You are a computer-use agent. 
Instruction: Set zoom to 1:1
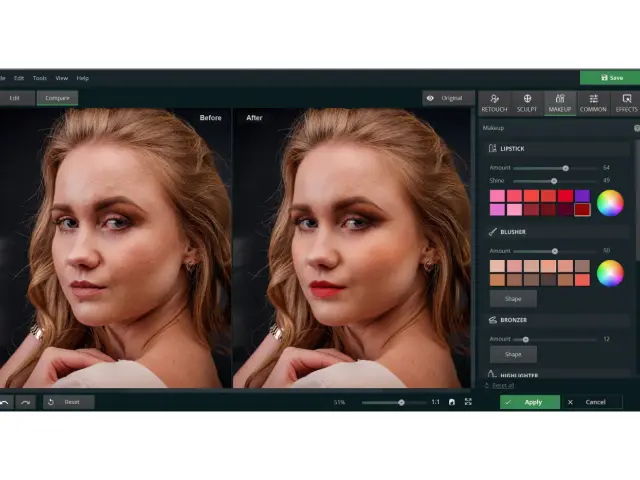coord(436,402)
